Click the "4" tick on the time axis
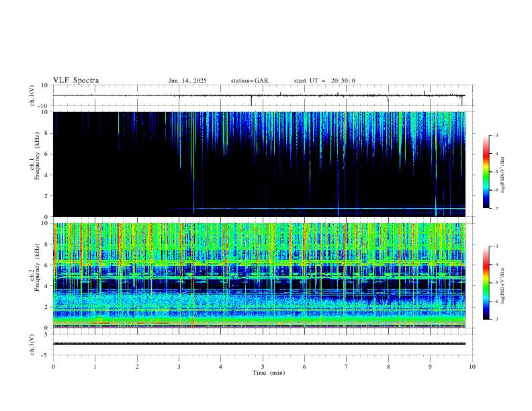The width and height of the screenshot is (532, 411). [x=221, y=367]
